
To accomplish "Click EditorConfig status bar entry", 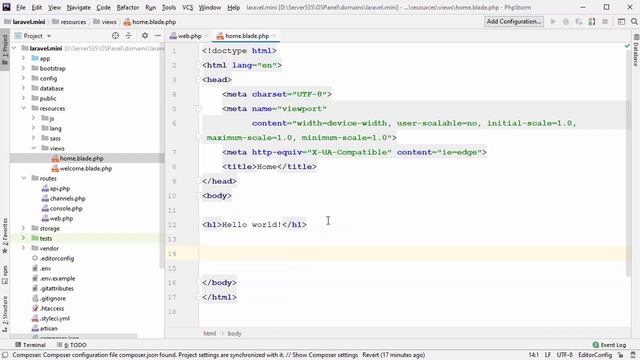I will coord(595,355).
